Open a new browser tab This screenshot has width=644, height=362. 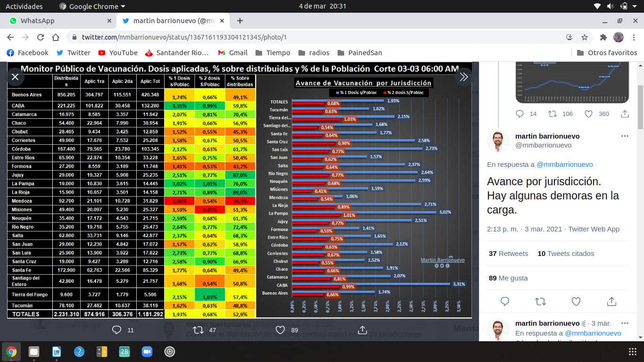point(240,21)
